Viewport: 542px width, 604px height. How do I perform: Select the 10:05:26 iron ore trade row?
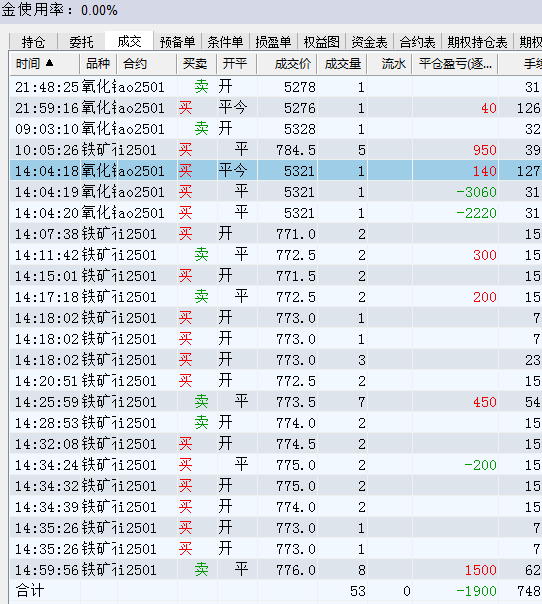[275, 150]
